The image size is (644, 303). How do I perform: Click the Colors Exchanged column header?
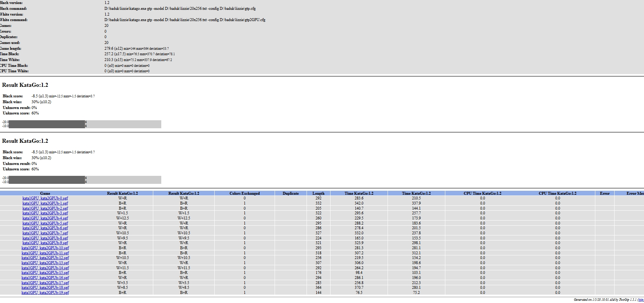tap(244, 193)
